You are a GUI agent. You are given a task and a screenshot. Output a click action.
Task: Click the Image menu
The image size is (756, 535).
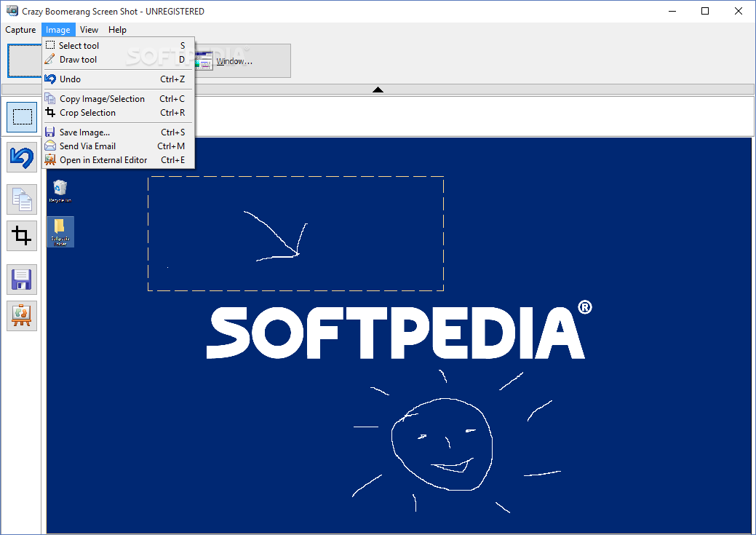coord(58,30)
